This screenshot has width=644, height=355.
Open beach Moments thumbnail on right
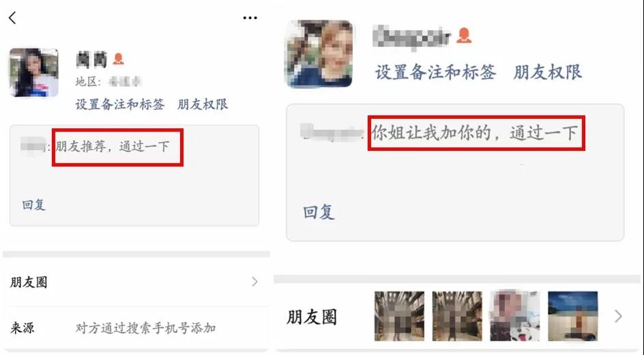[573, 316]
